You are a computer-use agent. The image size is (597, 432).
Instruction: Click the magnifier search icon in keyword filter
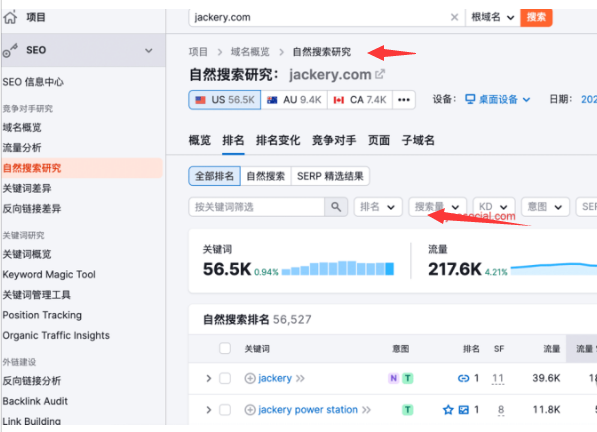coord(336,207)
